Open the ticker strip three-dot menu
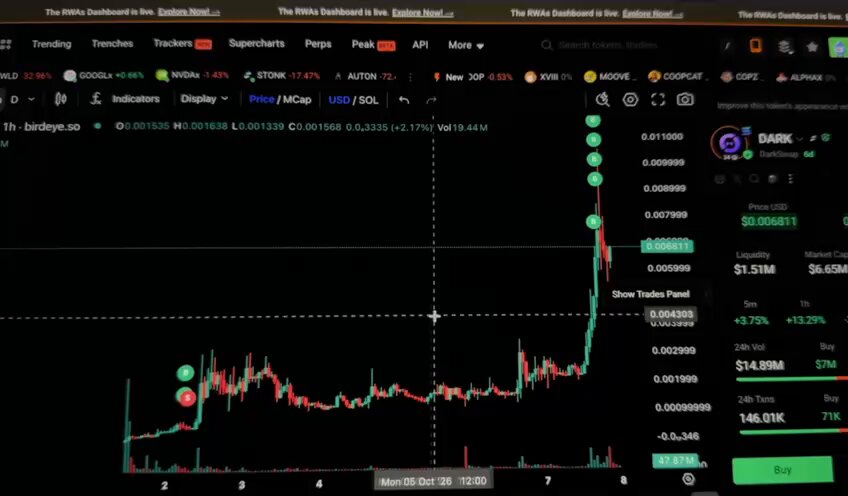The image size is (848, 496). click(410, 77)
